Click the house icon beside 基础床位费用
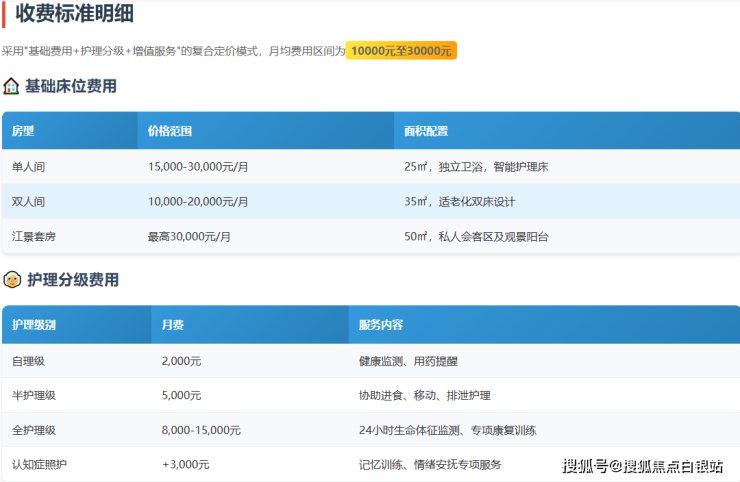740x482 pixels. click(x=12, y=86)
